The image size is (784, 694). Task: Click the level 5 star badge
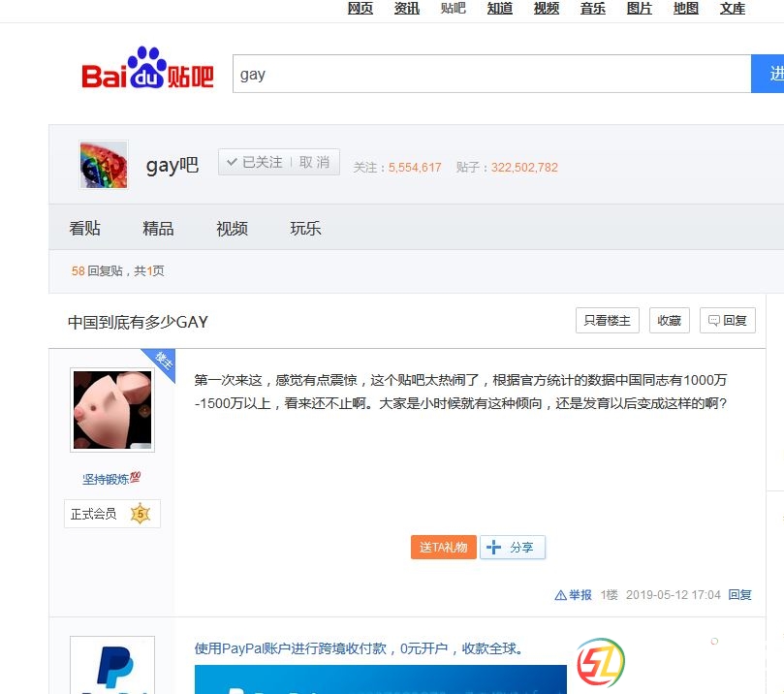pos(141,514)
